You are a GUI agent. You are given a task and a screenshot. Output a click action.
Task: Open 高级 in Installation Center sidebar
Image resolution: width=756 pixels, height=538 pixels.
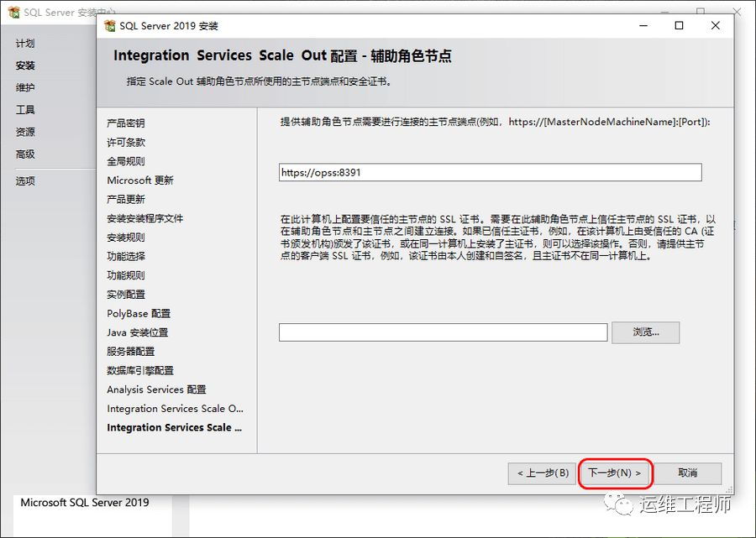pos(25,154)
